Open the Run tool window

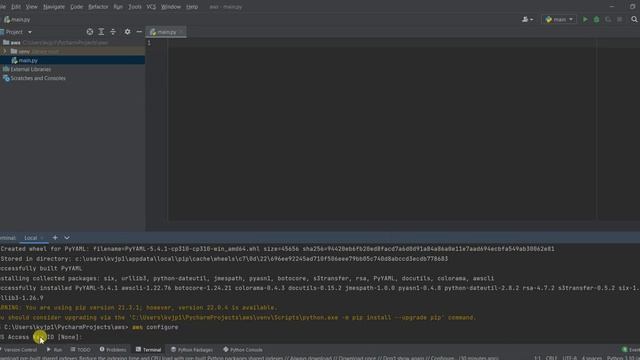point(54,350)
